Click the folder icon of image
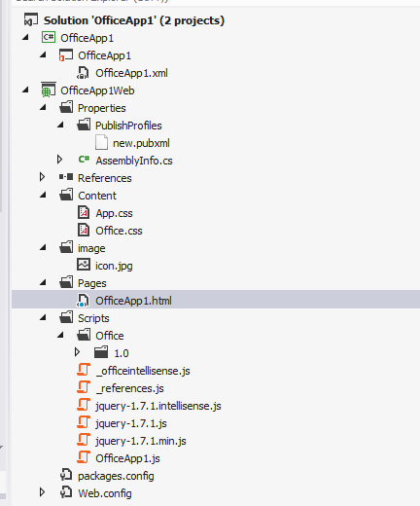 pyautogui.click(x=66, y=247)
